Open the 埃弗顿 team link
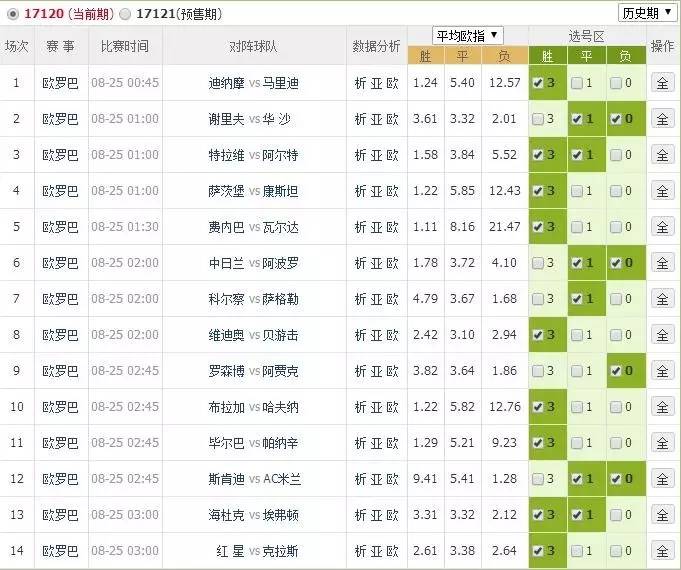Viewport: 681px width, 570px height. coord(281,515)
